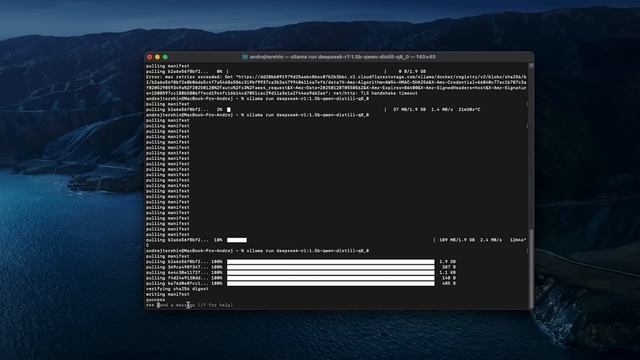640x360 pixels.
Task: Click the 'pulling 6e4c38e1172f... 100%' text
Action: point(184,272)
